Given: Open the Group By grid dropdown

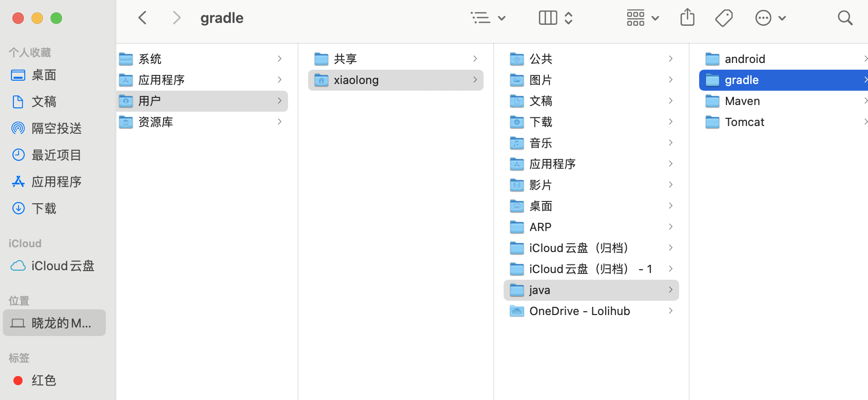Looking at the screenshot, I should [x=642, y=18].
